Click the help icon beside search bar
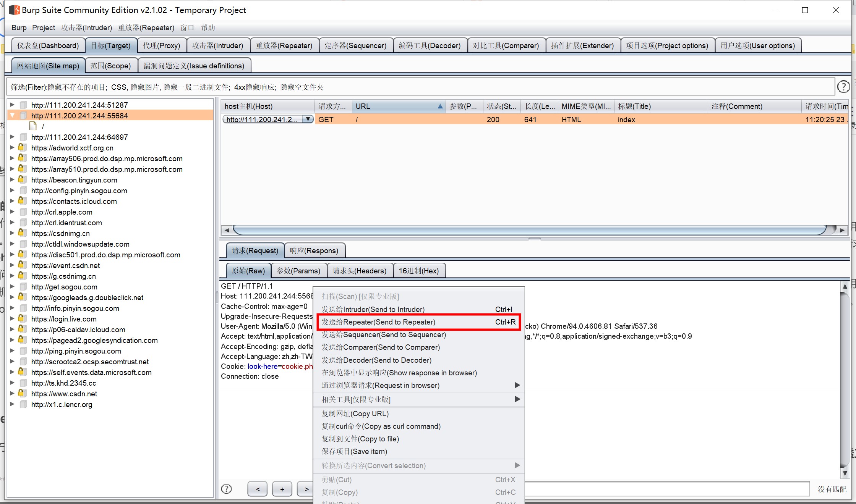 pyautogui.click(x=226, y=489)
